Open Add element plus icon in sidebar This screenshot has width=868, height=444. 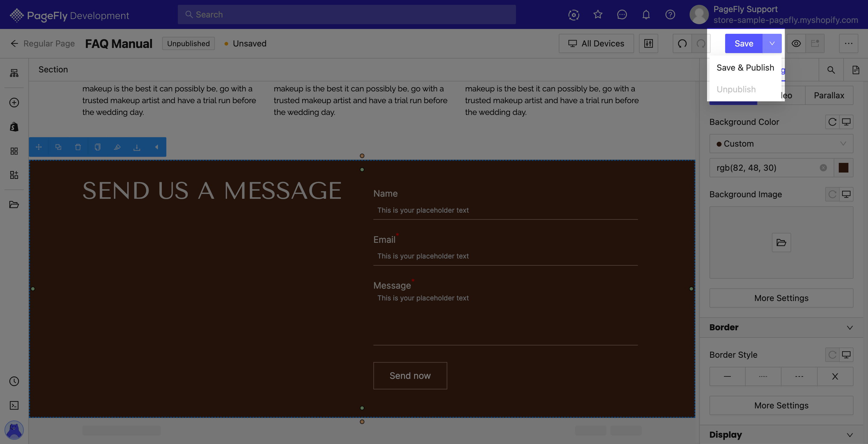pos(14,103)
